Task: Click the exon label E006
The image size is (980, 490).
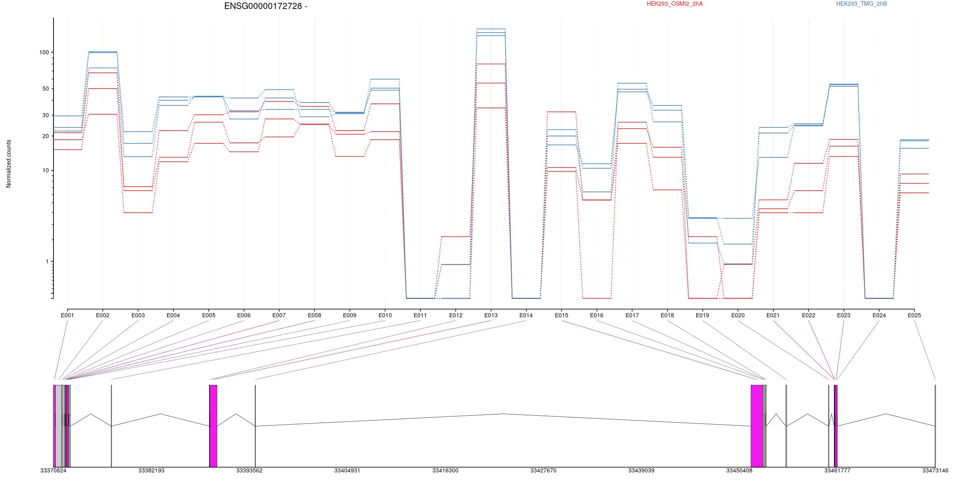Action: [244, 315]
